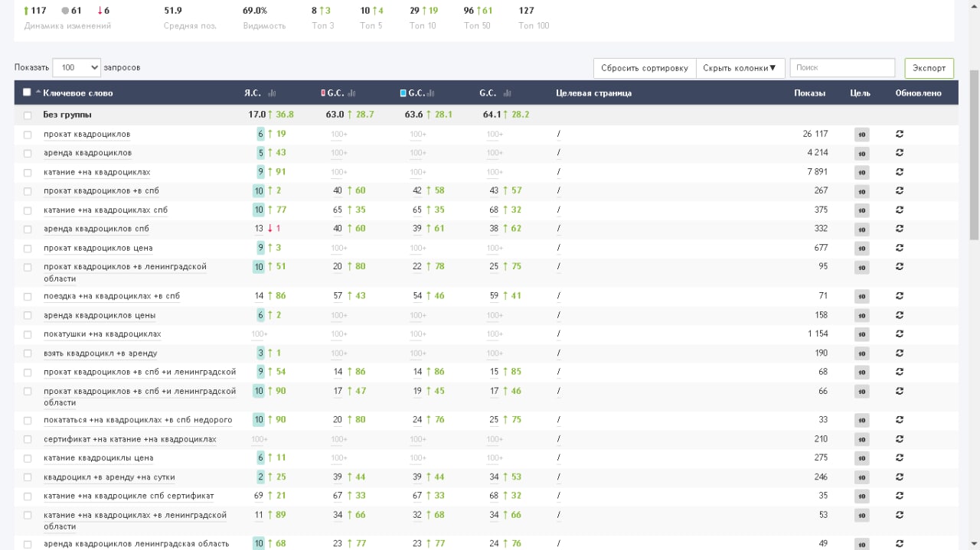Image resolution: width=980 pixels, height=550 pixels.
Task: Sort by the Я.С. column header
Action: tap(253, 93)
